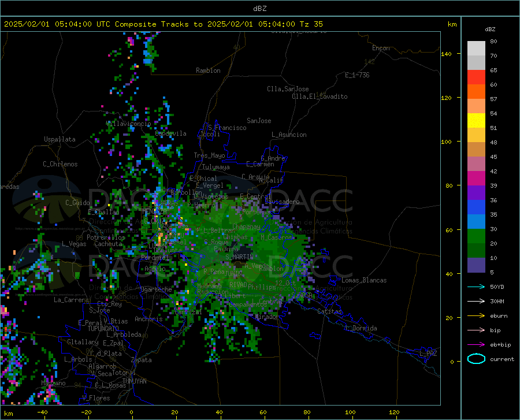Click the 'Tres_Mayo' place label
Viewport: 520px width, 420px height.
[209, 155]
